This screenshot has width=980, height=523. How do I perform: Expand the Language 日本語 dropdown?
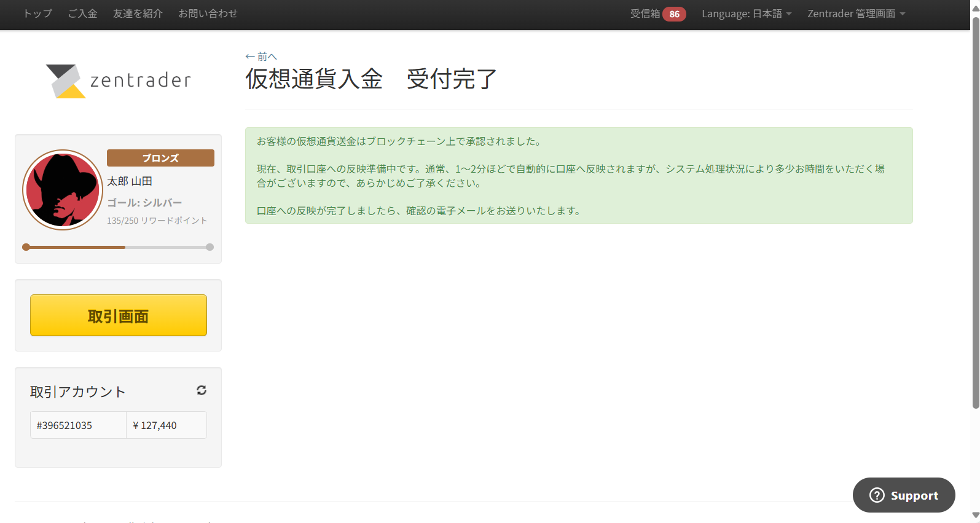(747, 14)
